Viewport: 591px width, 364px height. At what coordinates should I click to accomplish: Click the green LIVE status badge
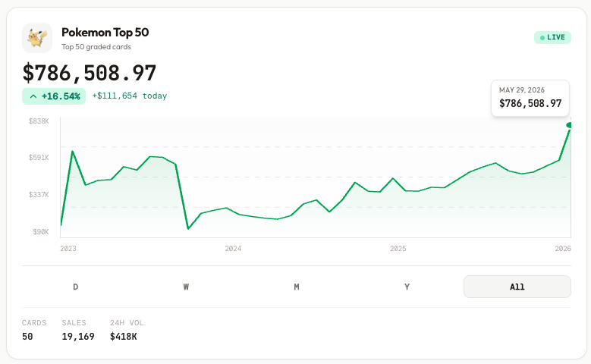552,37
